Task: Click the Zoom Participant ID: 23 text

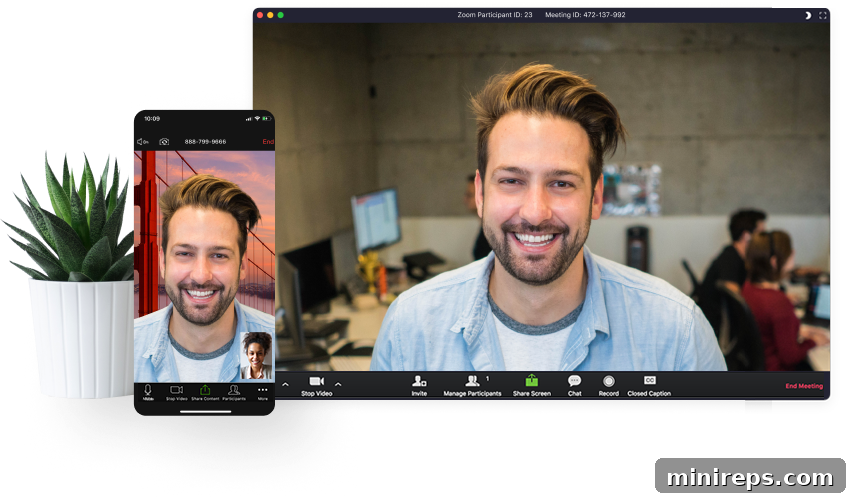Action: pos(495,15)
